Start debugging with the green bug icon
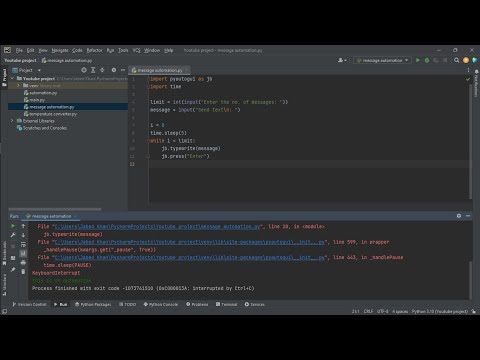 [x=427, y=60]
